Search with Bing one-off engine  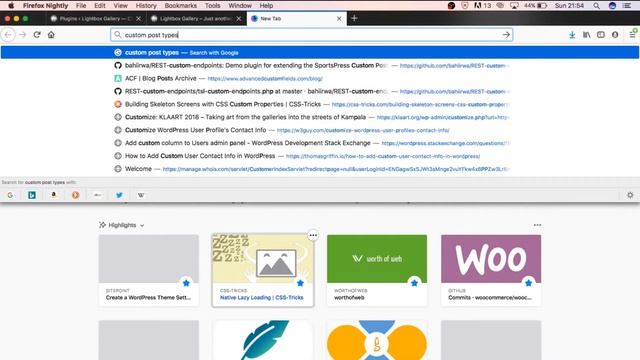click(32, 195)
